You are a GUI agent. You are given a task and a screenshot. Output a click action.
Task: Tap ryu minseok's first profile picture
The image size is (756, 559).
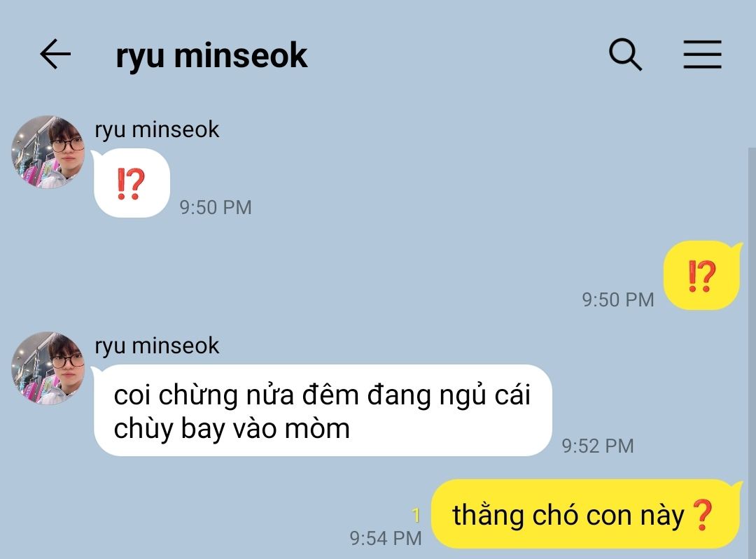tap(48, 152)
